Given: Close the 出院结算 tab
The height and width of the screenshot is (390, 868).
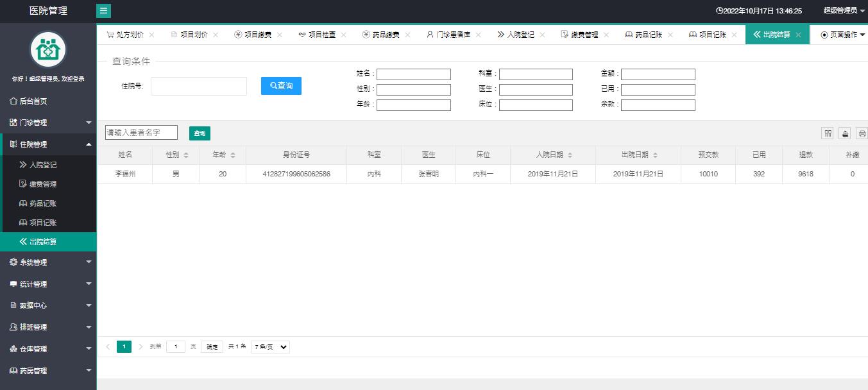Looking at the screenshot, I should 798,35.
